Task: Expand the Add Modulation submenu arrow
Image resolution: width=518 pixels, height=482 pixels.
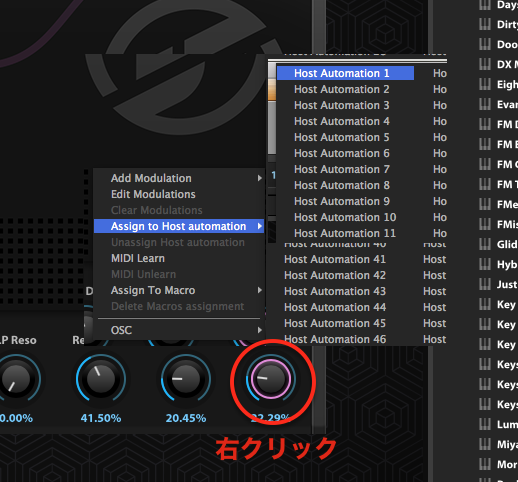Action: (259, 178)
